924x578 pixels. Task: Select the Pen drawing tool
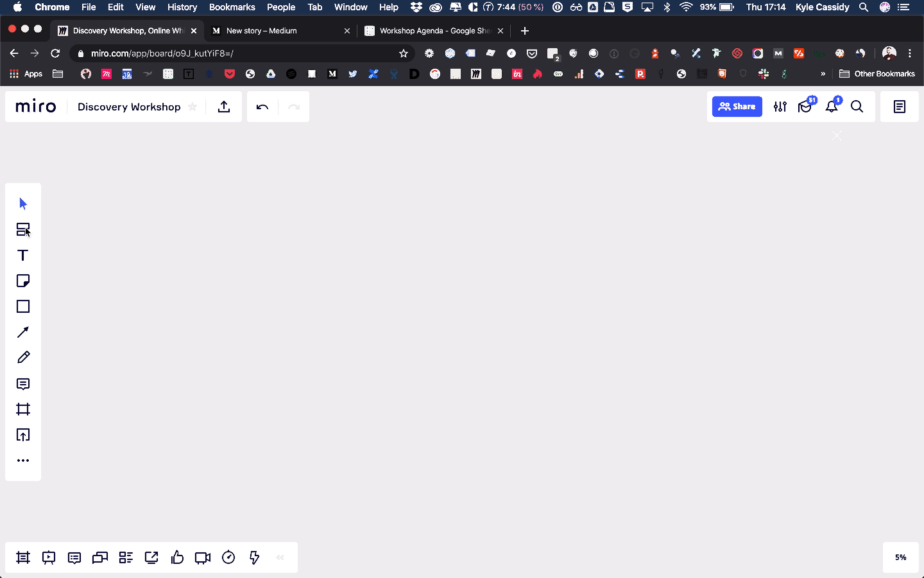tap(23, 358)
